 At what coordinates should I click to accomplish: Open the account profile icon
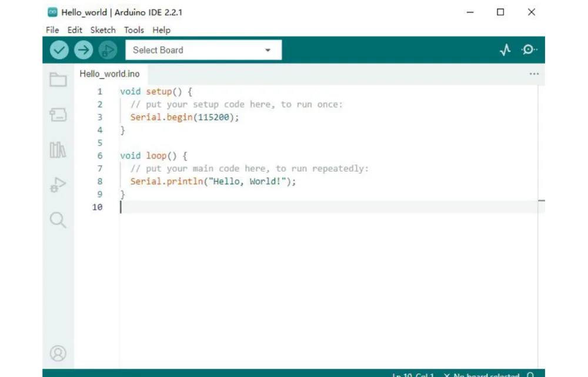(58, 353)
